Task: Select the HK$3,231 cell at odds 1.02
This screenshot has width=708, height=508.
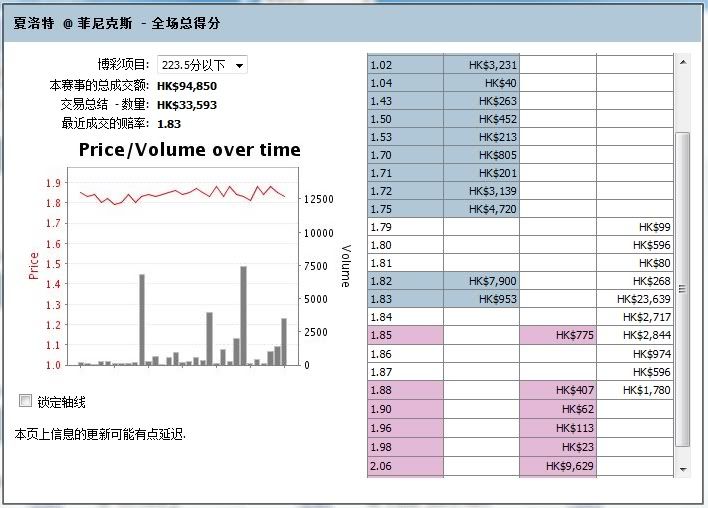Action: tap(482, 65)
